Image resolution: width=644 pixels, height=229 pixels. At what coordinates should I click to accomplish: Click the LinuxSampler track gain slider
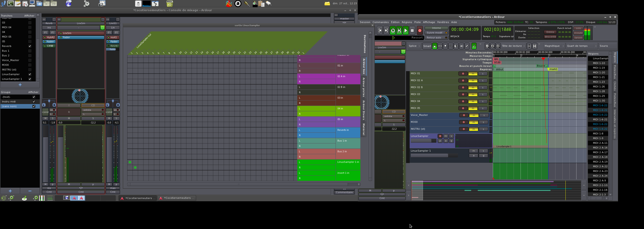coord(423,141)
